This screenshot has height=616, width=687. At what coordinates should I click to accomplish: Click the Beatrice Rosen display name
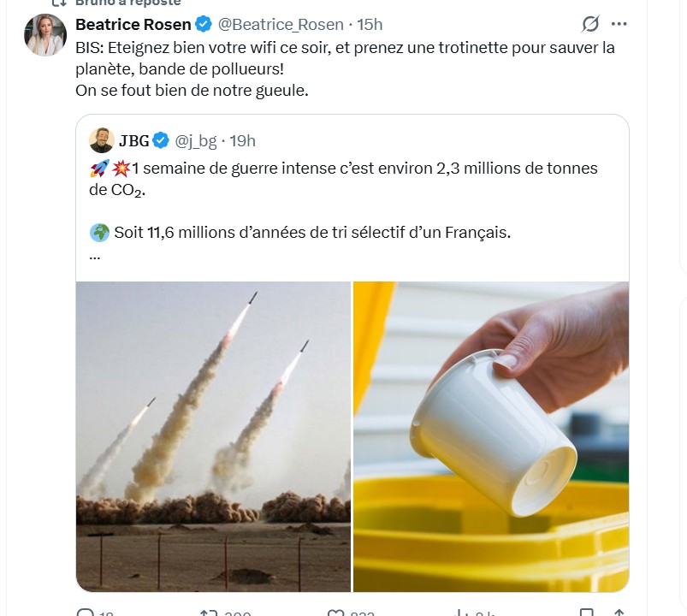(133, 24)
